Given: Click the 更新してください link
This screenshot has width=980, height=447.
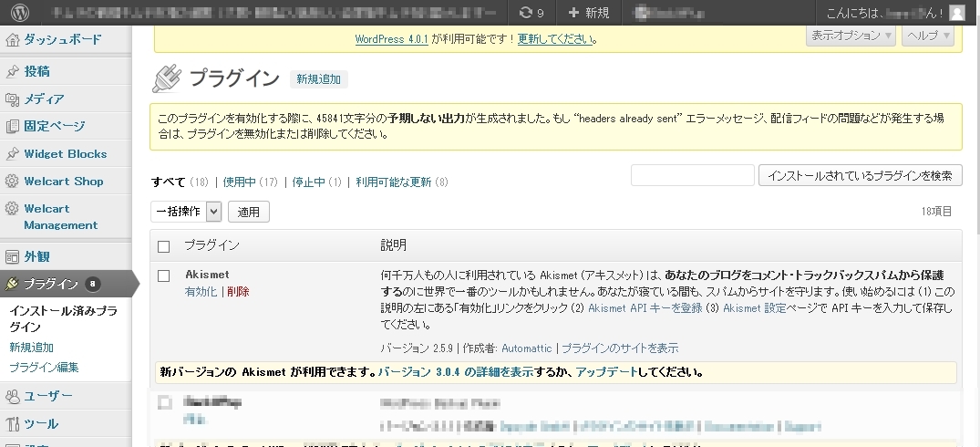Looking at the screenshot, I should coord(555,39).
